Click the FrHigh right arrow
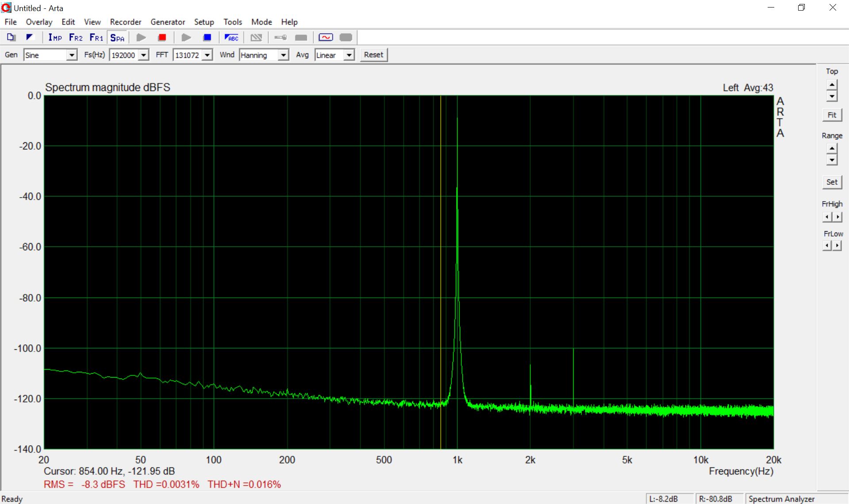The width and height of the screenshot is (849, 504). pos(838,217)
